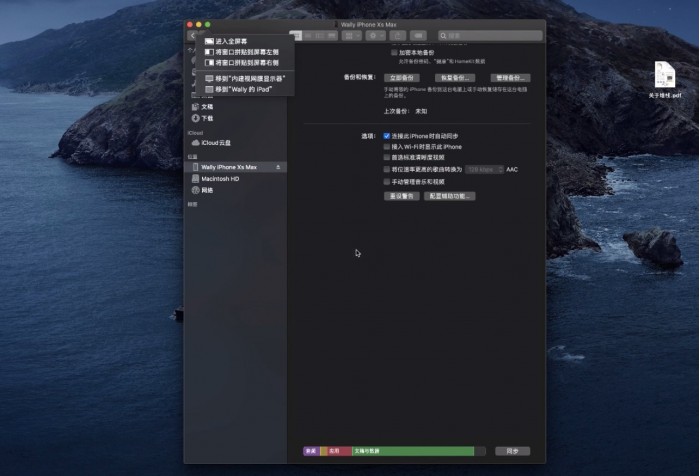This screenshot has width=700, height=476.
Task: Click the 同步 sync button
Action: tap(512, 451)
